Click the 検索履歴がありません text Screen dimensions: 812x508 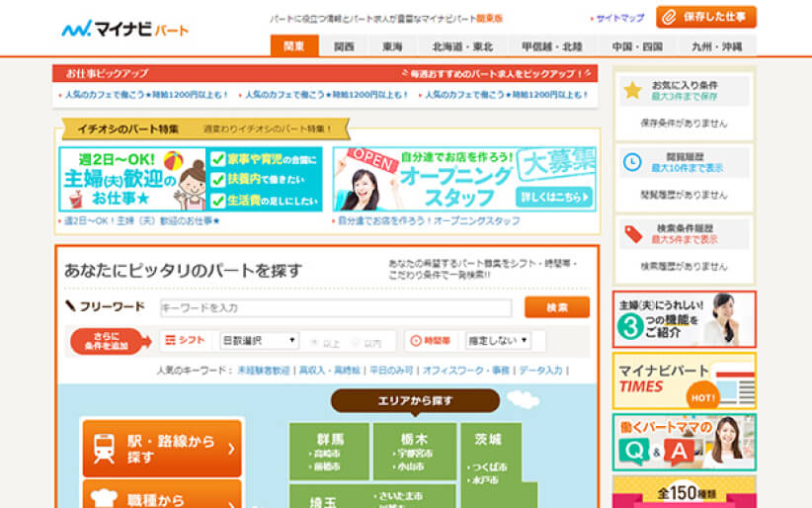click(x=684, y=267)
